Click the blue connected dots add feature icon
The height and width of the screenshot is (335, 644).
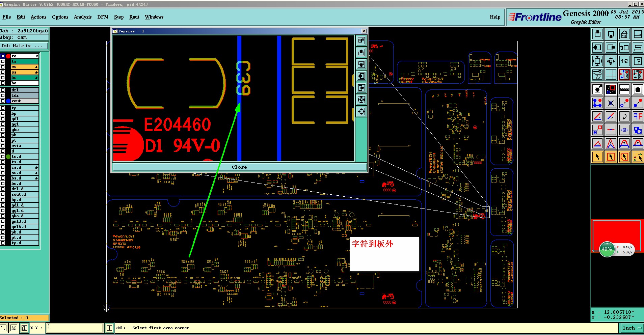pyautogui.click(x=597, y=103)
